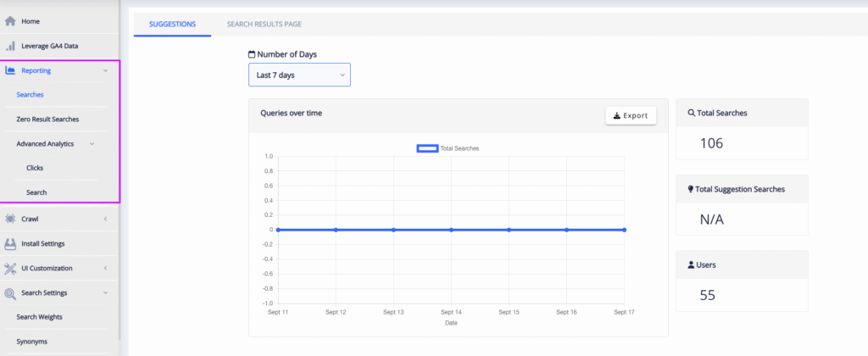The width and height of the screenshot is (868, 356).
Task: Click the Leverage GA4 Data bar chart icon
Action: (x=10, y=46)
